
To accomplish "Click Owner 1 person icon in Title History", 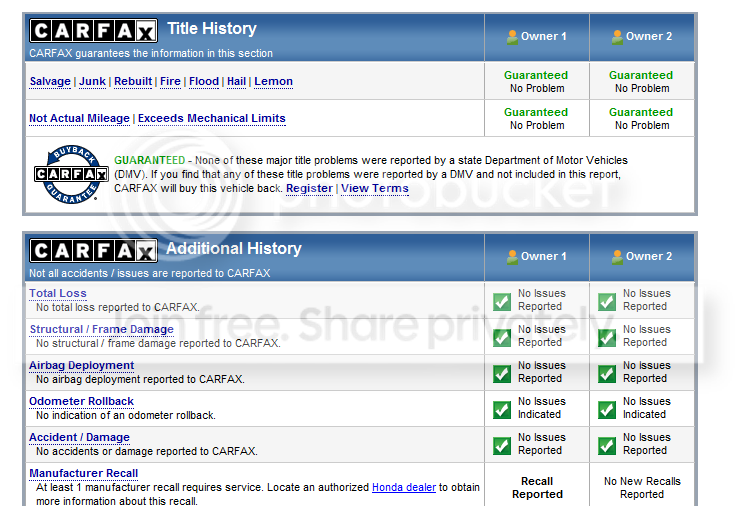I will click(512, 37).
